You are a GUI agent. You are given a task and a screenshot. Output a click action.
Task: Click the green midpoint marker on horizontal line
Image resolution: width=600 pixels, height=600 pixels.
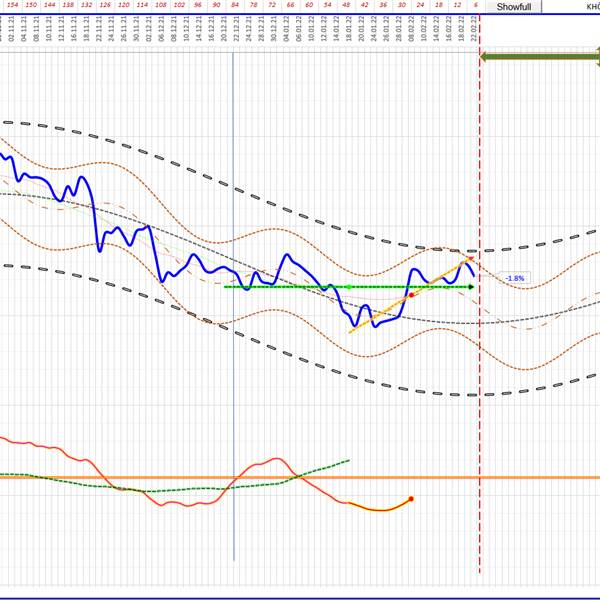[x=349, y=287]
